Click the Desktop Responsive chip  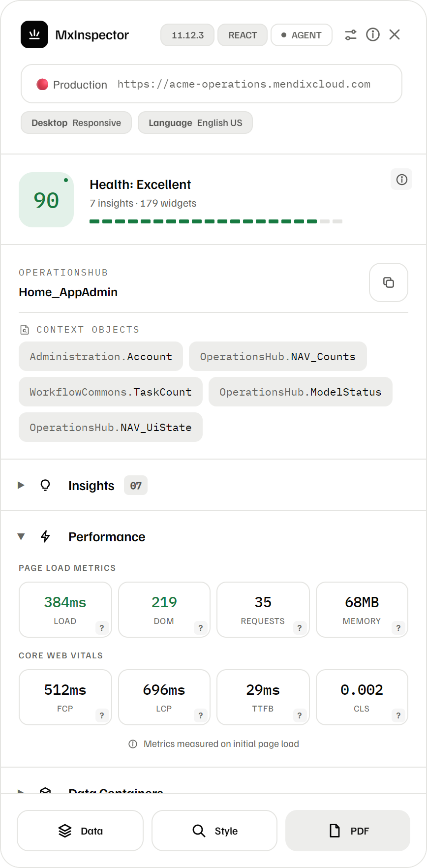point(76,123)
